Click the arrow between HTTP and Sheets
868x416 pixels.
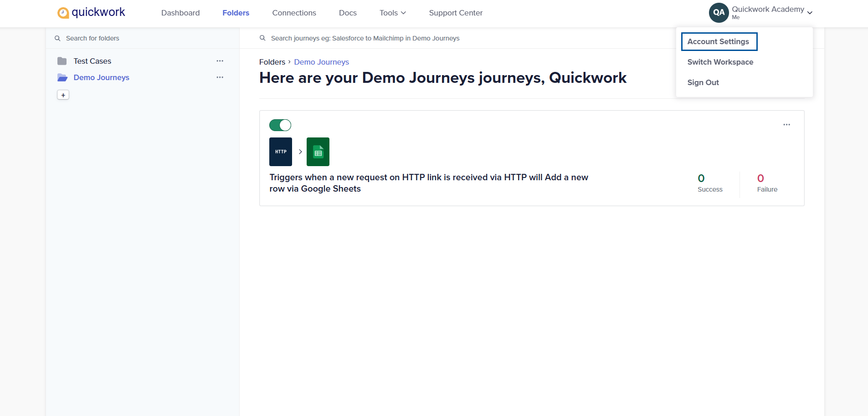coord(300,152)
